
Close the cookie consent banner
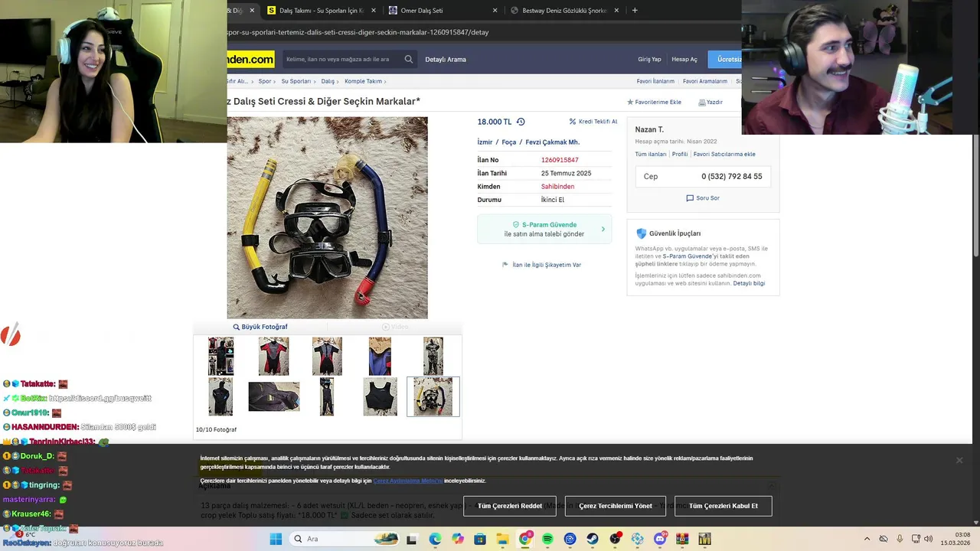(959, 460)
